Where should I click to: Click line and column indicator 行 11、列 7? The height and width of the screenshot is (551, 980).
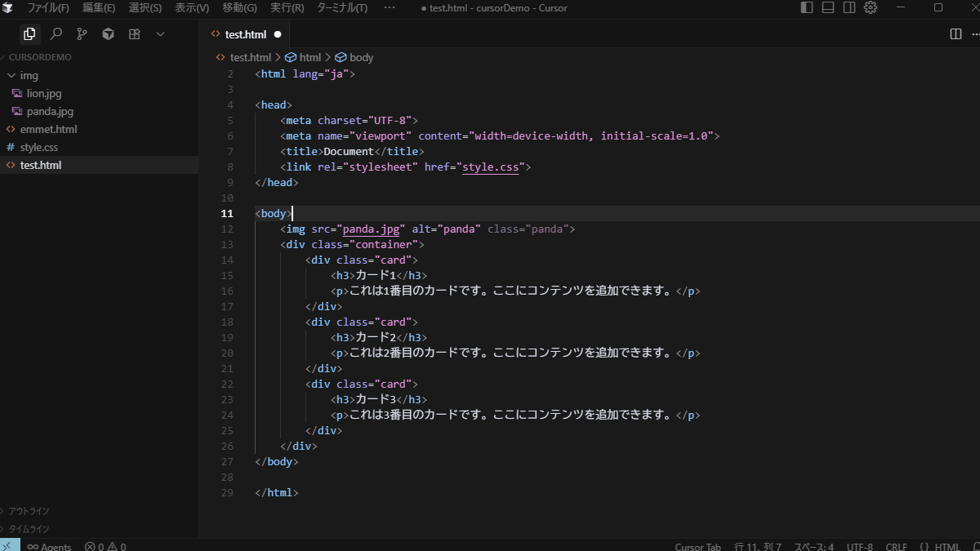coord(758,547)
